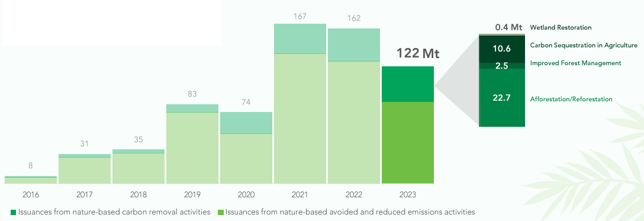Image resolution: width=644 pixels, height=221 pixels.
Task: Click the 2018 year label
Action: point(139,194)
